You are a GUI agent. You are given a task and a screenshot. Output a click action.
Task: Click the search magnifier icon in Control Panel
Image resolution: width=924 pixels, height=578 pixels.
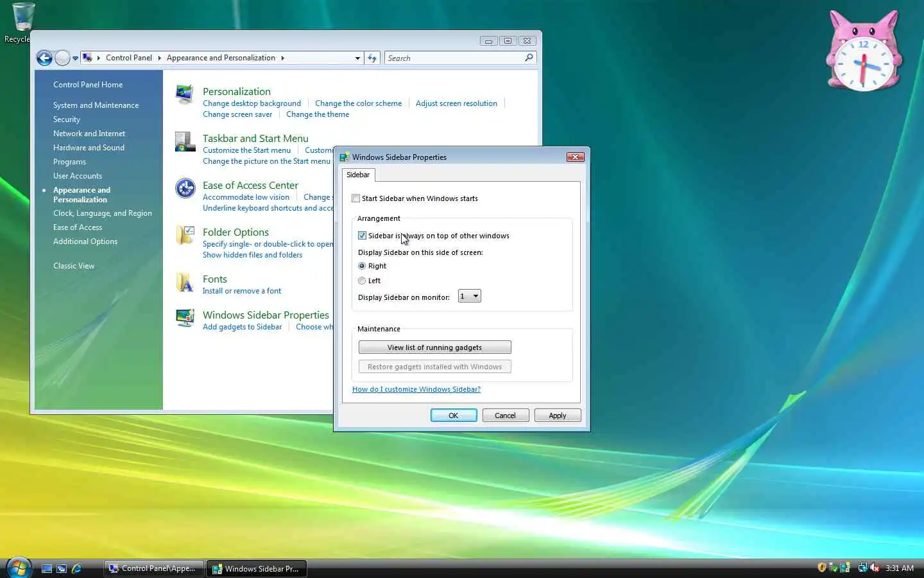529,58
